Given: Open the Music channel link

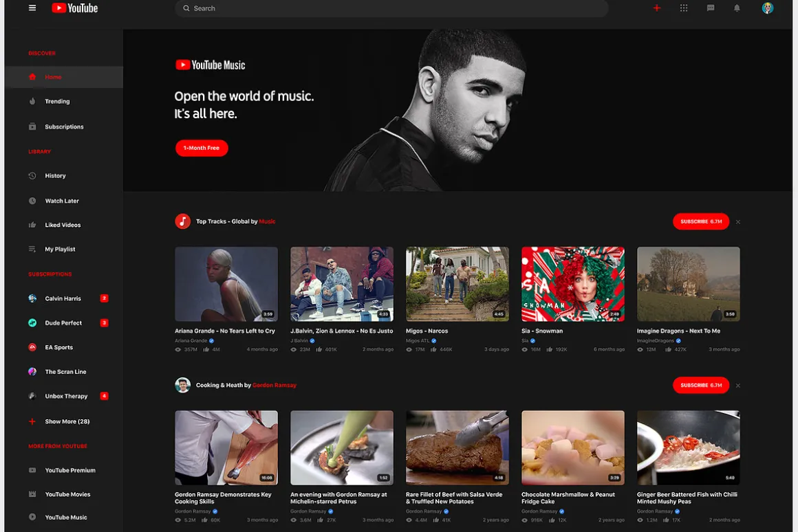Looking at the screenshot, I should [267, 221].
